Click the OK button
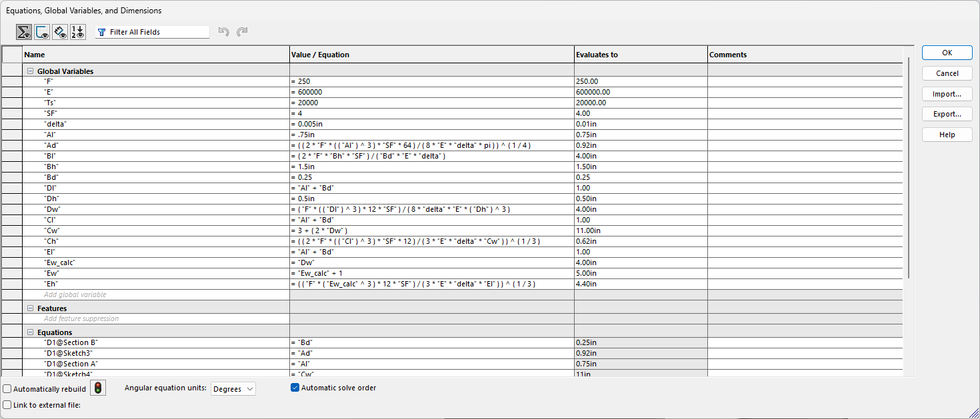Image resolution: width=980 pixels, height=419 pixels. pyautogui.click(x=947, y=53)
